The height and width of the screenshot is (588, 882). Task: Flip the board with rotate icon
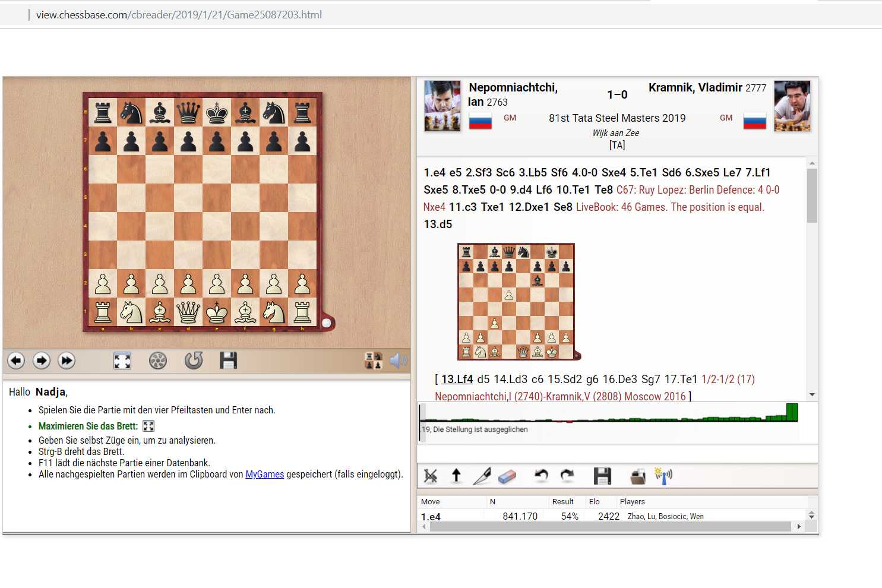(194, 360)
